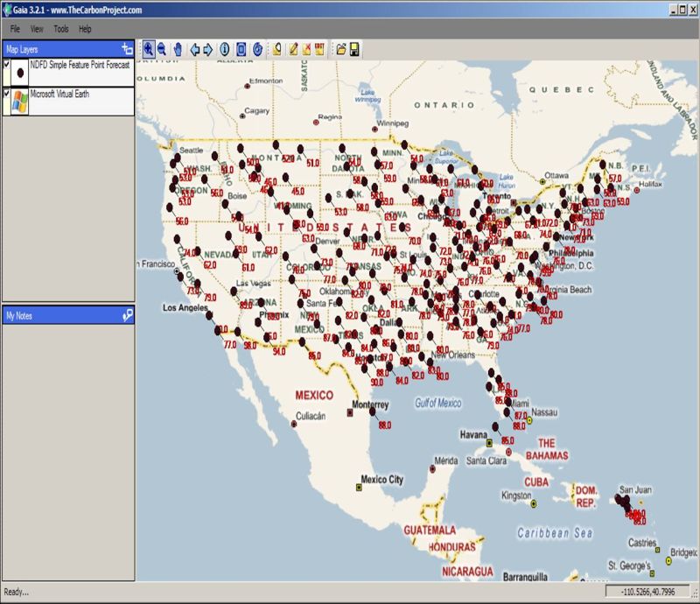Click the edit note pencil icon
The image size is (700, 604).
[293, 49]
